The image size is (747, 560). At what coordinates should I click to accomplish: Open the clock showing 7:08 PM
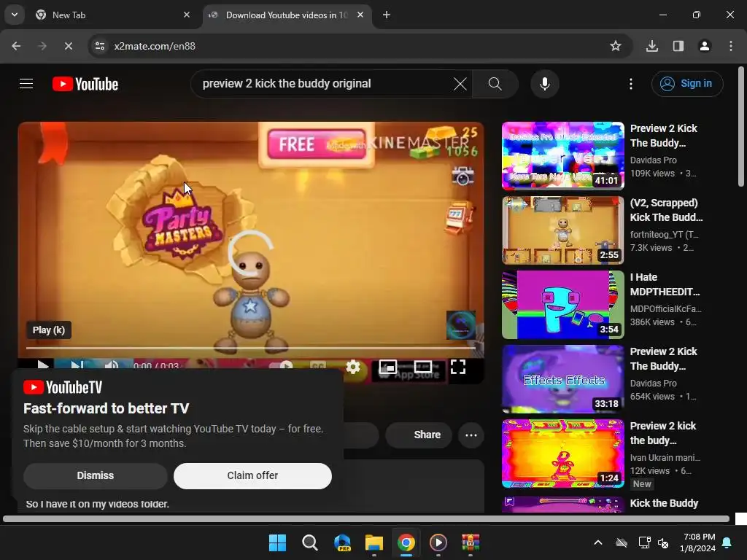pos(699,542)
